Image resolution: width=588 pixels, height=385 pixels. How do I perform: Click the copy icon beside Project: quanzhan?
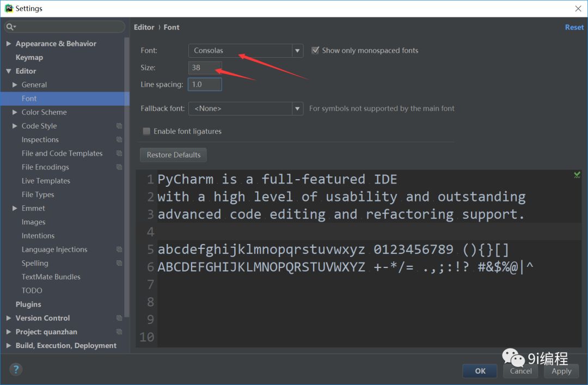point(119,332)
